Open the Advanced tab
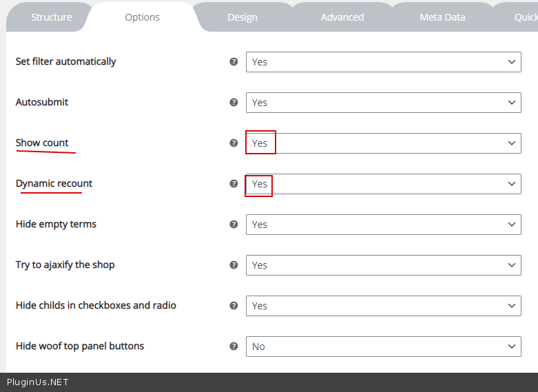 [x=342, y=17]
